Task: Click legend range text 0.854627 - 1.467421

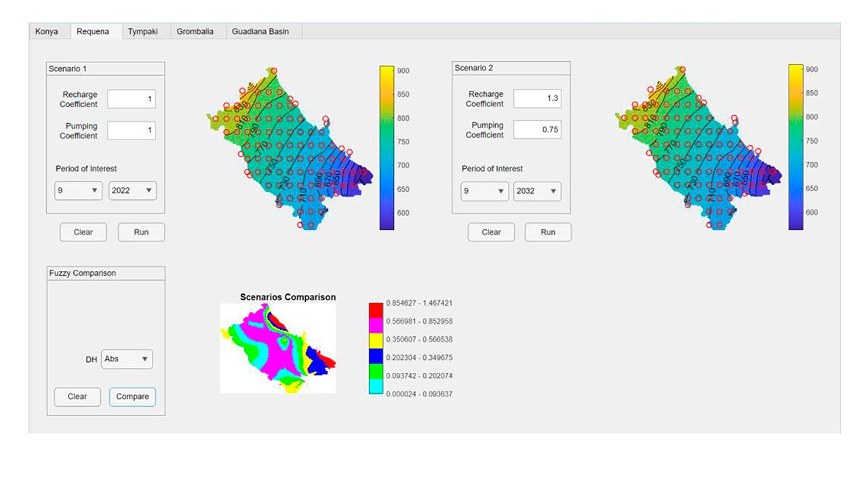Action: pyautogui.click(x=419, y=303)
